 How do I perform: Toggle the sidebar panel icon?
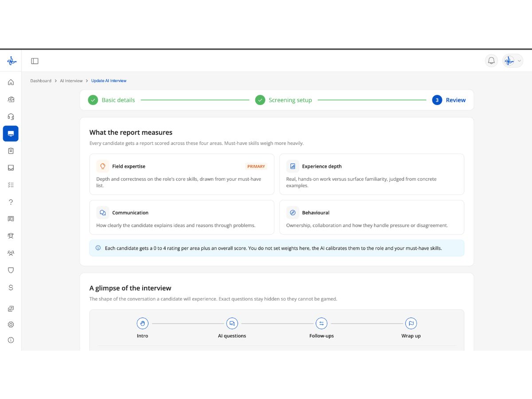pos(35,61)
